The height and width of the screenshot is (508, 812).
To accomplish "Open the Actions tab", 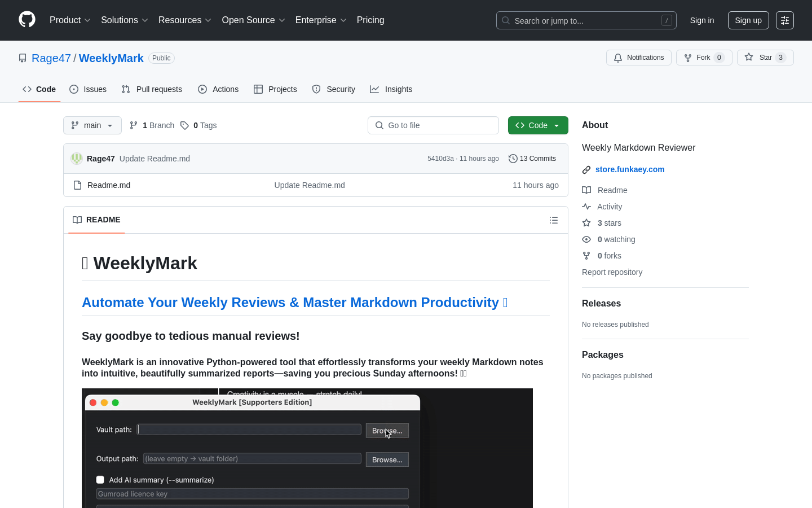I will click(218, 89).
